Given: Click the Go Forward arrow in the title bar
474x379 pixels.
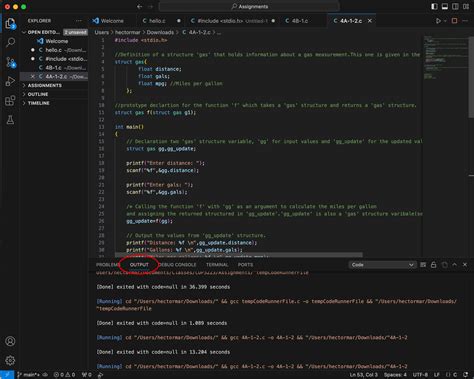Looking at the screenshot, I should tap(151, 6).
